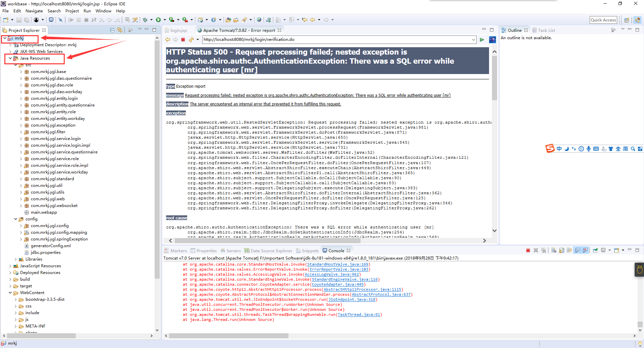Toggle Show Console on standard output change

[577, 251]
